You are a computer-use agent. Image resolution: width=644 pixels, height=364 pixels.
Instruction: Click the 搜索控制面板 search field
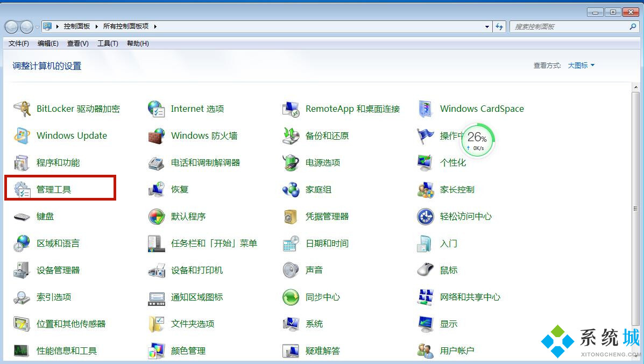click(x=575, y=27)
